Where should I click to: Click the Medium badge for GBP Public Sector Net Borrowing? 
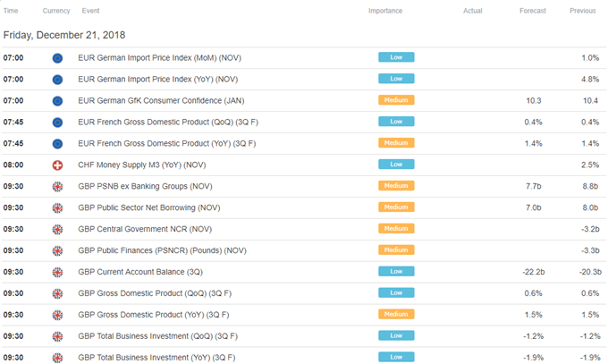[396, 207]
